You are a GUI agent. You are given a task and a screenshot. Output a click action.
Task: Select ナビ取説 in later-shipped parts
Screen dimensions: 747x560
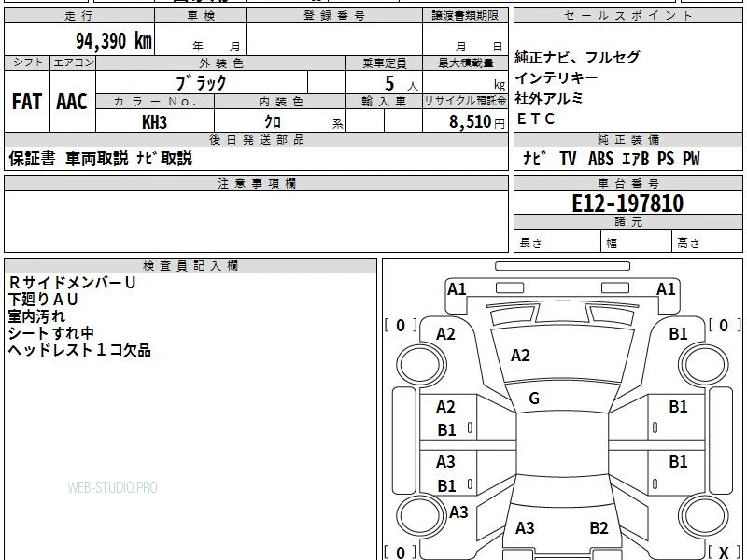click(164, 158)
